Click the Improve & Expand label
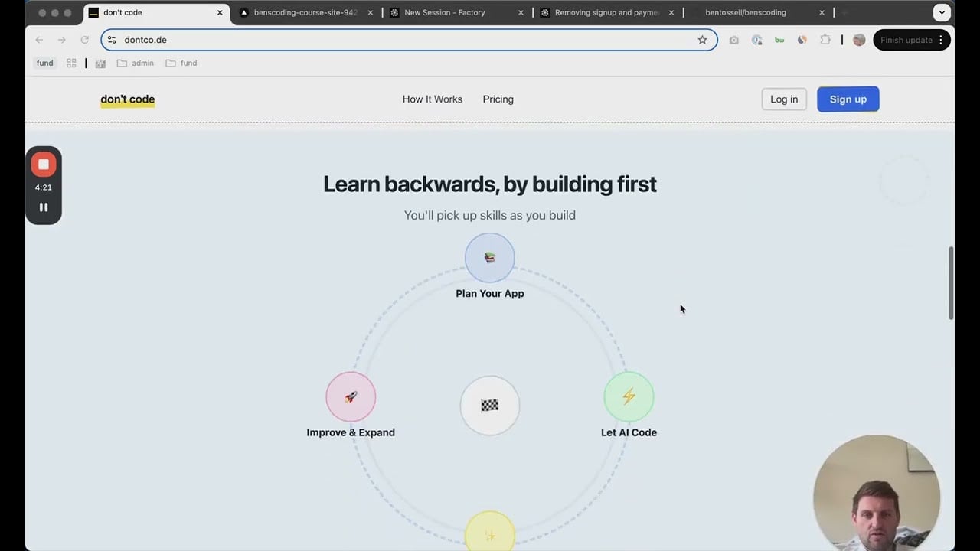Image resolution: width=980 pixels, height=551 pixels. pos(351,432)
